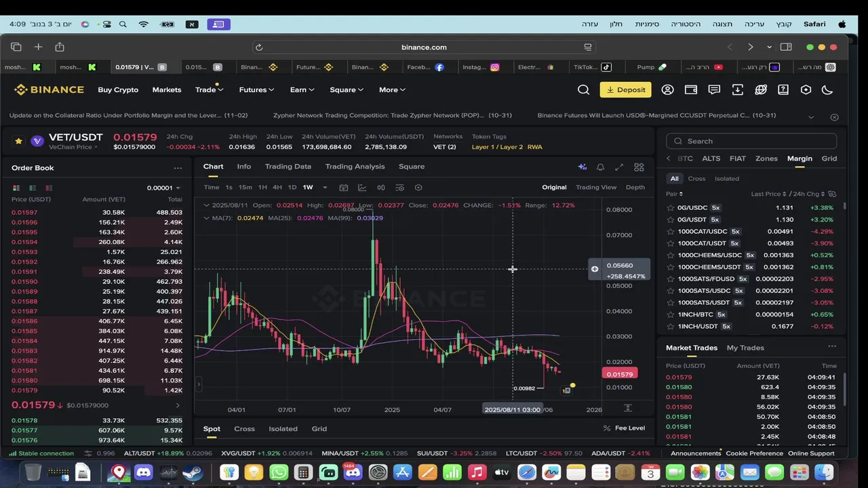Viewport: 868px width, 488px height.
Task: Select the Zones market tab
Action: point(766,159)
